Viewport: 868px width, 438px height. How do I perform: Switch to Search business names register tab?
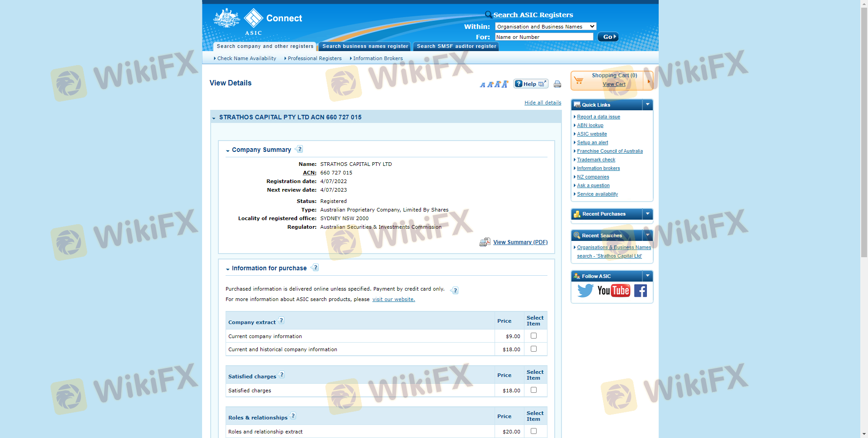365,47
